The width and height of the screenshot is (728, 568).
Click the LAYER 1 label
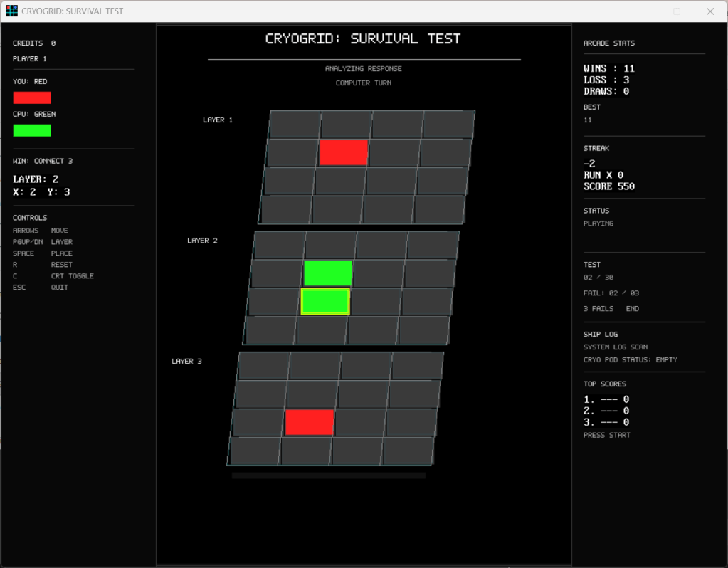point(218,120)
